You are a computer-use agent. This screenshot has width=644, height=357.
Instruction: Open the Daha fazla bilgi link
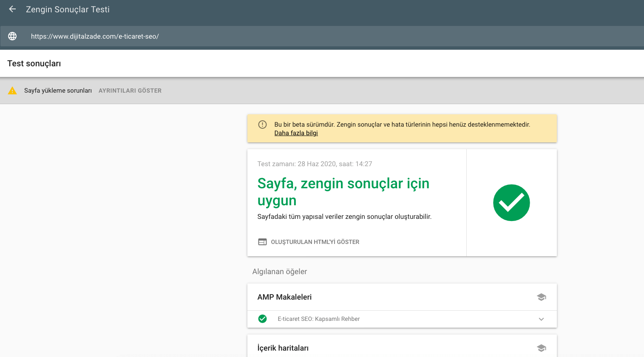tap(296, 133)
